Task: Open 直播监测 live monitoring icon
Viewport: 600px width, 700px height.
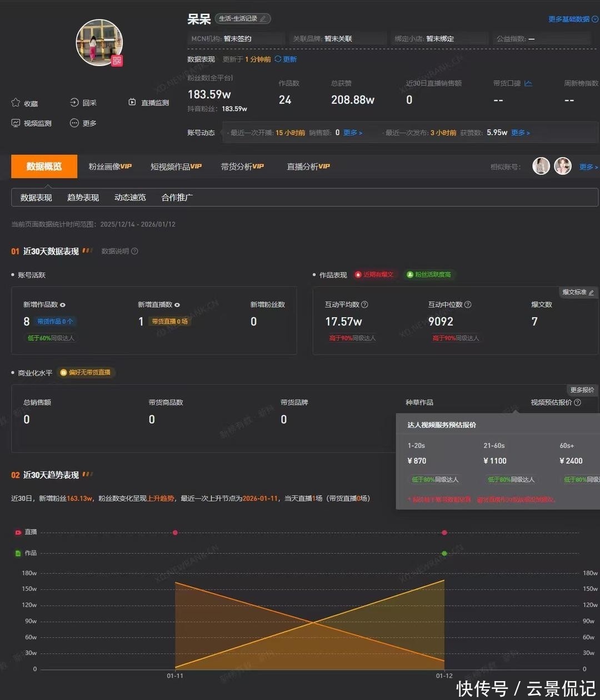Action: (132, 102)
